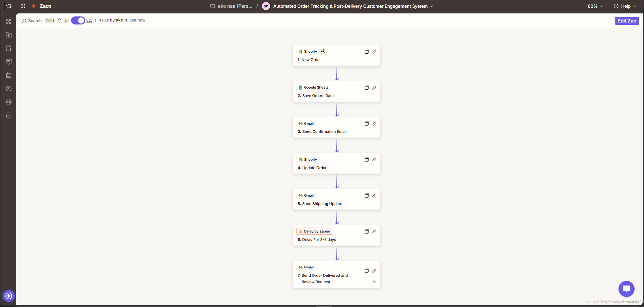Open the sidebar versions stack icon
This screenshot has height=307, width=644.
[9, 115]
